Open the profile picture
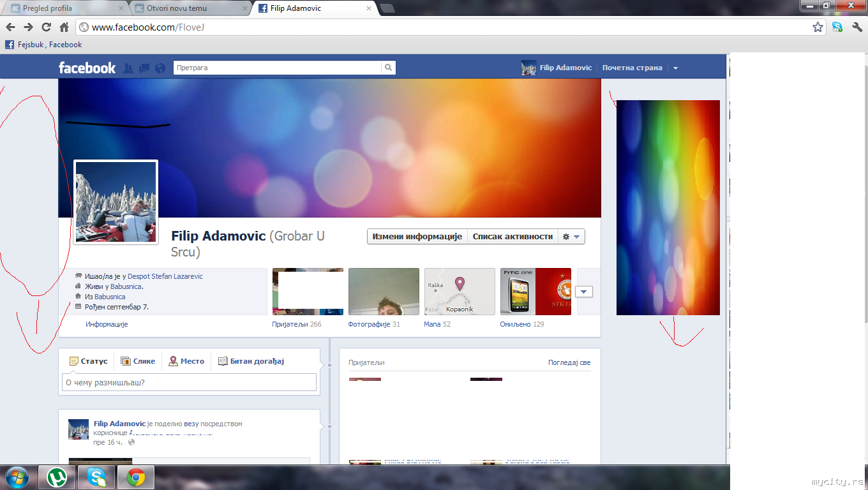The width and height of the screenshot is (868, 490). point(116,202)
